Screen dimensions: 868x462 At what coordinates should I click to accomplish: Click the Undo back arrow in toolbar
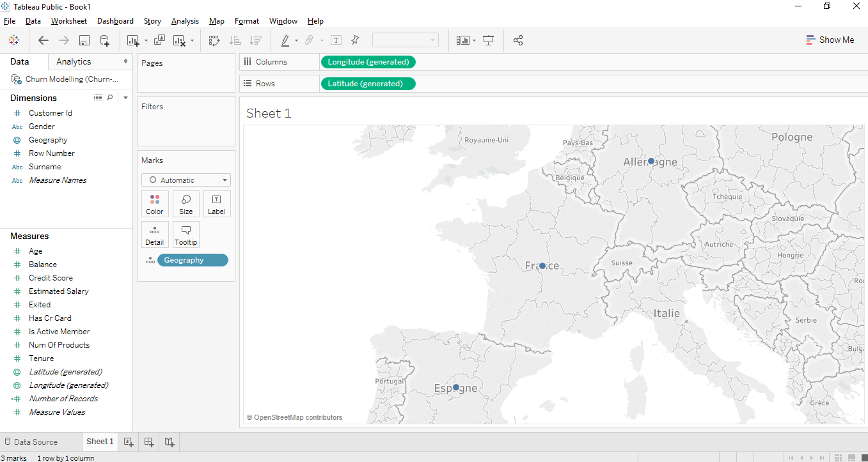[x=43, y=40]
